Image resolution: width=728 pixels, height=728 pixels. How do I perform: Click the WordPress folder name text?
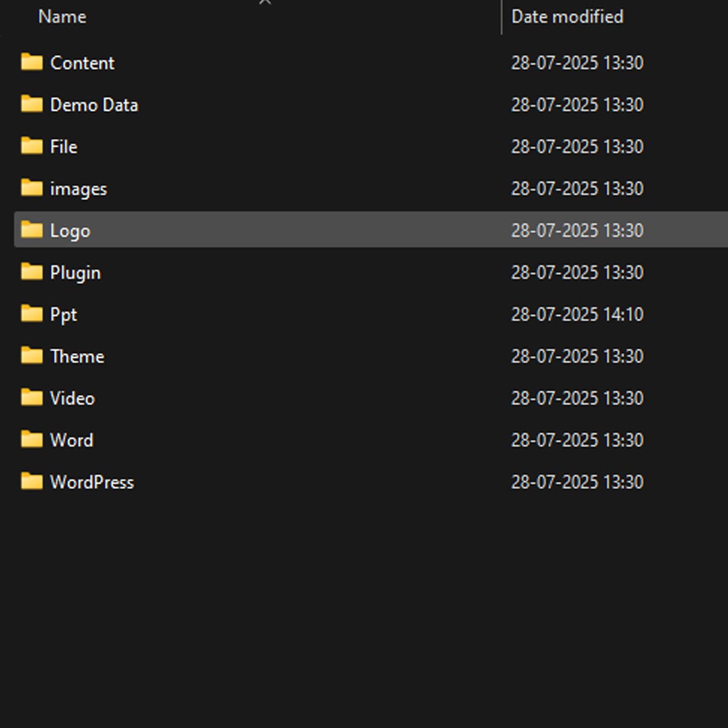coord(92,482)
